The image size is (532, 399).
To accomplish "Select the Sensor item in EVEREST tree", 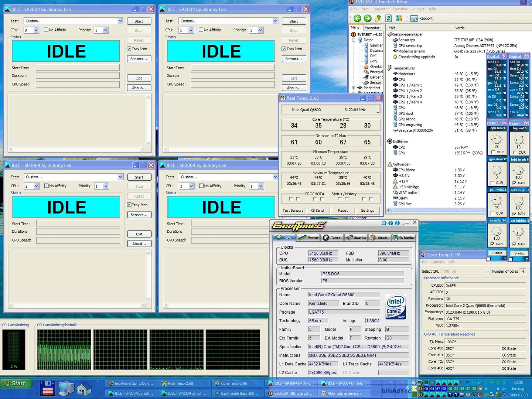I will pos(372,82).
